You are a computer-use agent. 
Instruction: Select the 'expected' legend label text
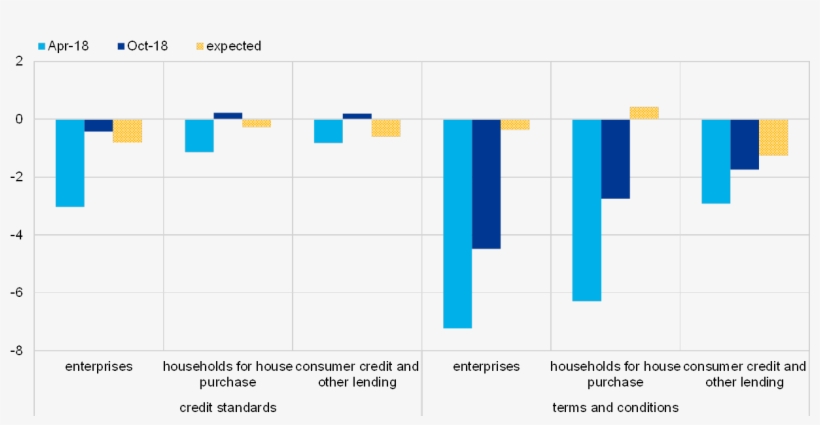click(x=233, y=46)
